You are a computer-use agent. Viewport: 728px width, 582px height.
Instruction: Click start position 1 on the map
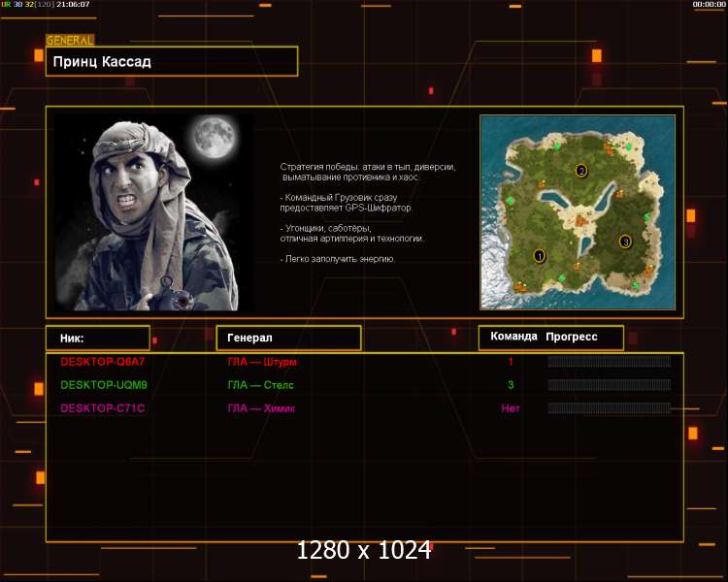click(x=540, y=256)
